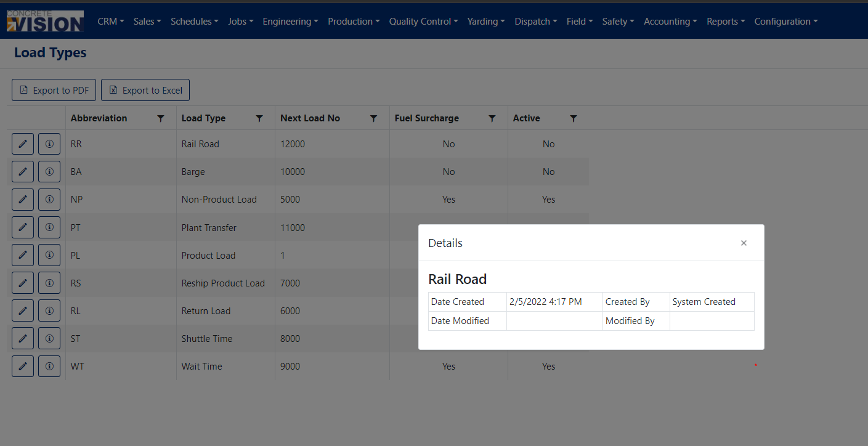Screen dimensions: 868x446
Task: Open the Configuration menu
Action: point(786,21)
